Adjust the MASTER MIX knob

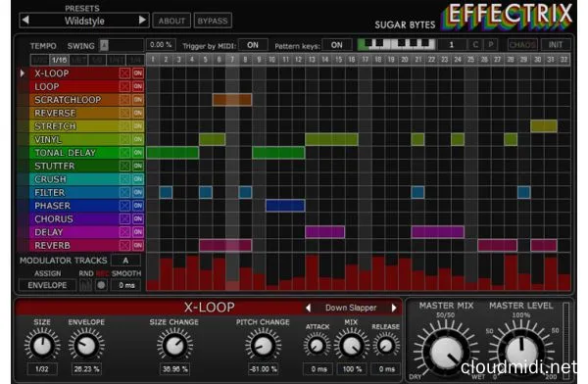click(x=446, y=351)
